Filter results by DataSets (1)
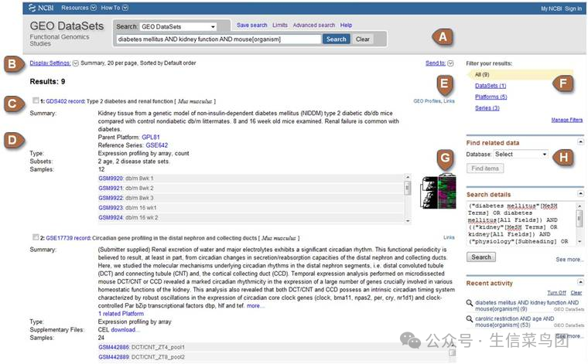588x364 pixels. point(491,86)
